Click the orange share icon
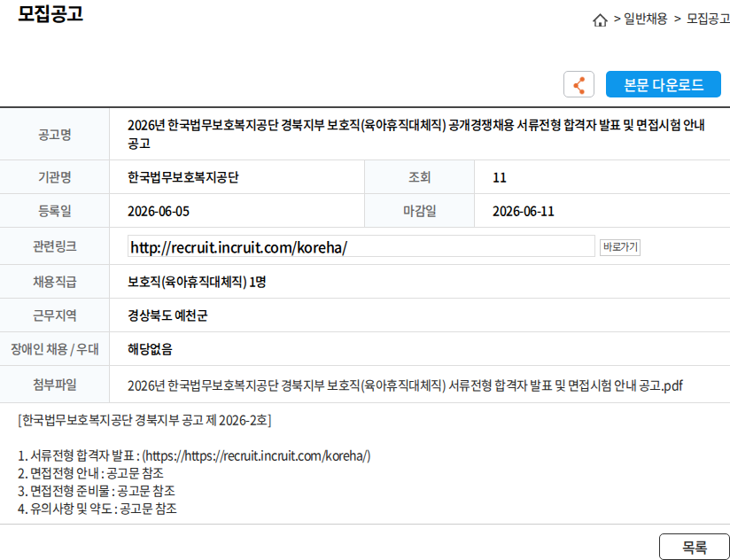This screenshot has height=560, width=730. click(x=579, y=84)
